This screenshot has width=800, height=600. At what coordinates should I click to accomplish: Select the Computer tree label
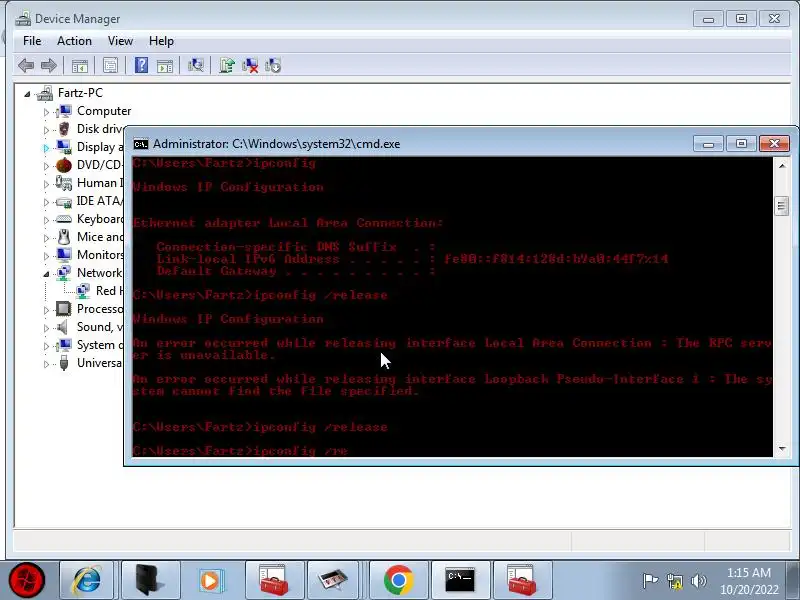pos(104,111)
